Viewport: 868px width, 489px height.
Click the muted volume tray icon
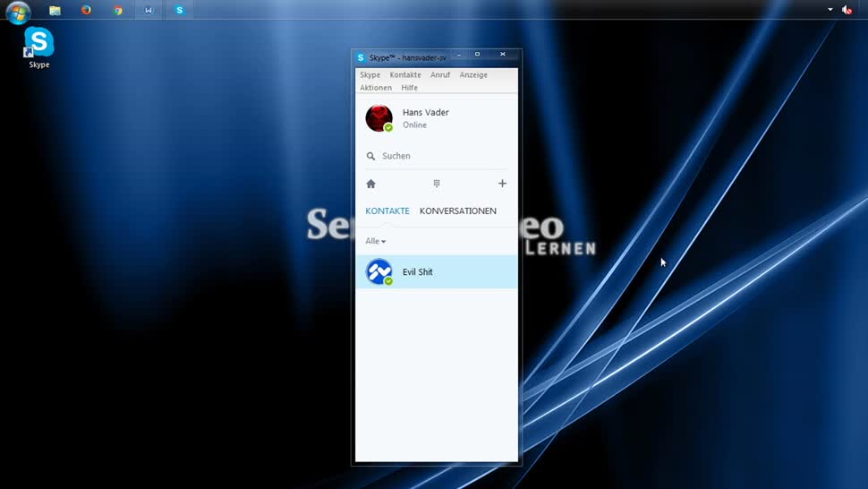[x=847, y=10]
